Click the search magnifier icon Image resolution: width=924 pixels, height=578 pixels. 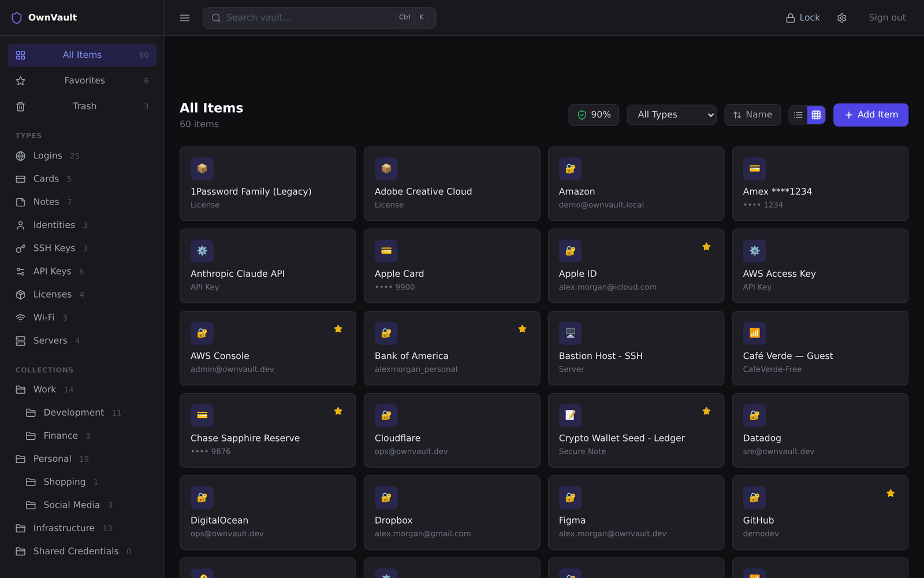[216, 18]
